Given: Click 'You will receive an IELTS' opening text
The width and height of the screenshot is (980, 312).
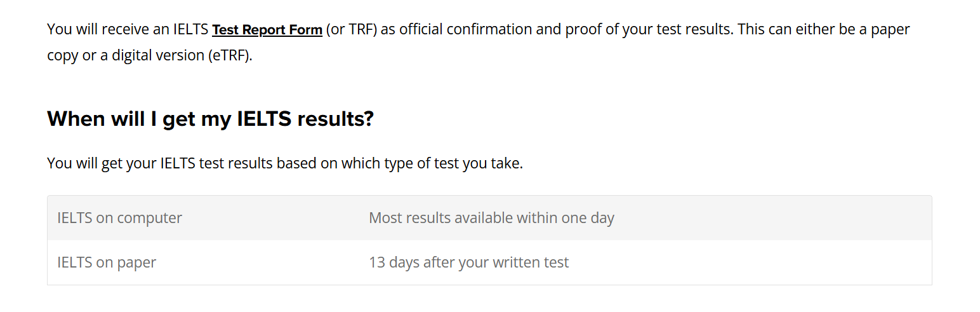Looking at the screenshot, I should [x=128, y=29].
